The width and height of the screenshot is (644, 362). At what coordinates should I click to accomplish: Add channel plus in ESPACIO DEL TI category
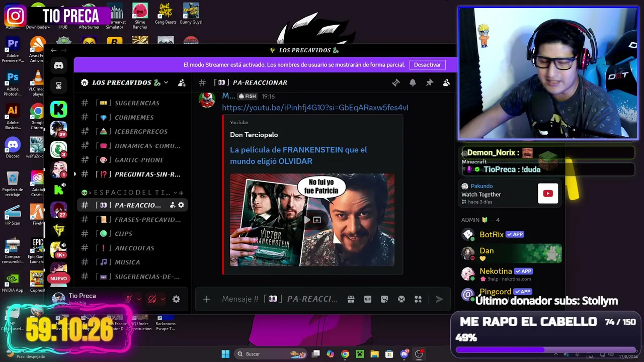181,193
